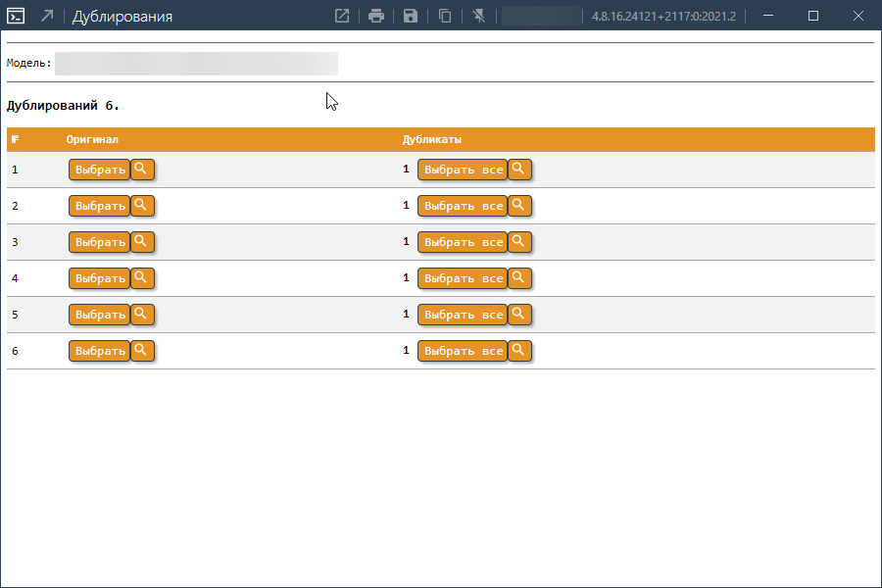Select all duplicates in row 3
Screen dimensions: 882x588
tap(463, 242)
